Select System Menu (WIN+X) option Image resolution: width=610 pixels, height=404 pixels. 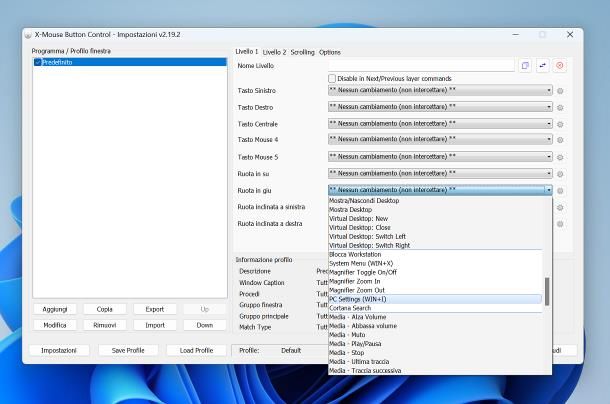click(x=435, y=263)
